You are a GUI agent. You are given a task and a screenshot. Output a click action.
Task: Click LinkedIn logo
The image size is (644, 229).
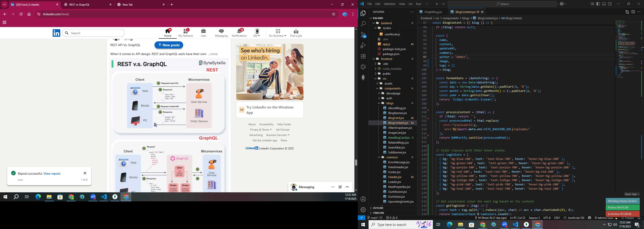click(57, 33)
